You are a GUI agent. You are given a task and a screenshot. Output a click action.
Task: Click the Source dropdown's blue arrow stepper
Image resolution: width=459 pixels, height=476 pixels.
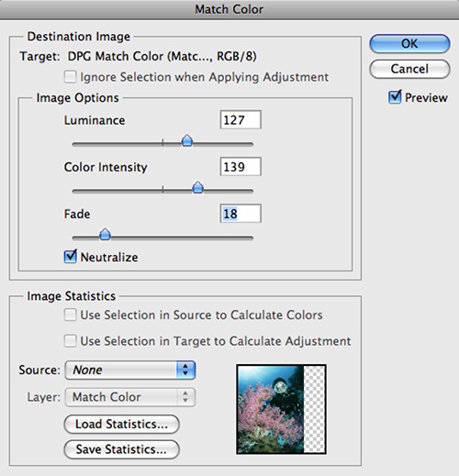185,370
